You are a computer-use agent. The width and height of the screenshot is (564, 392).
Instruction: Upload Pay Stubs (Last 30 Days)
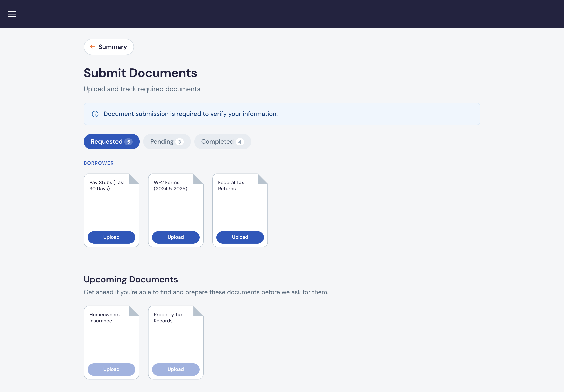coord(111,237)
